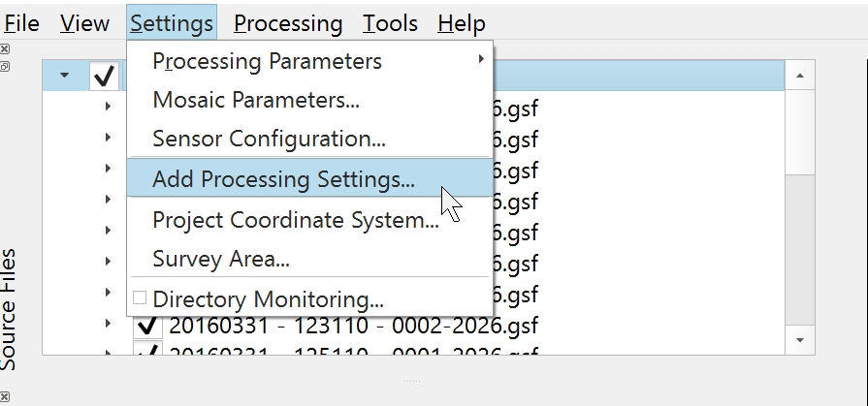Open the File menu
The height and width of the screenshot is (406, 868).
tap(21, 23)
